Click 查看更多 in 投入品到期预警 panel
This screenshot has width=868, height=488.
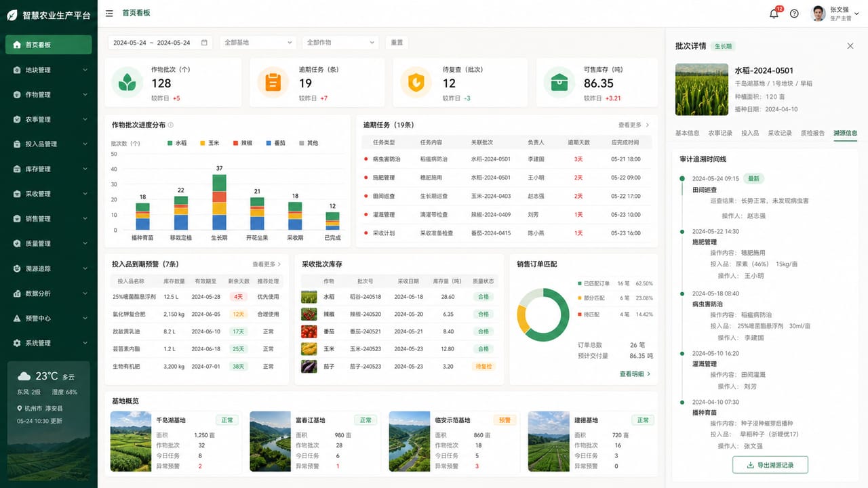click(x=267, y=264)
